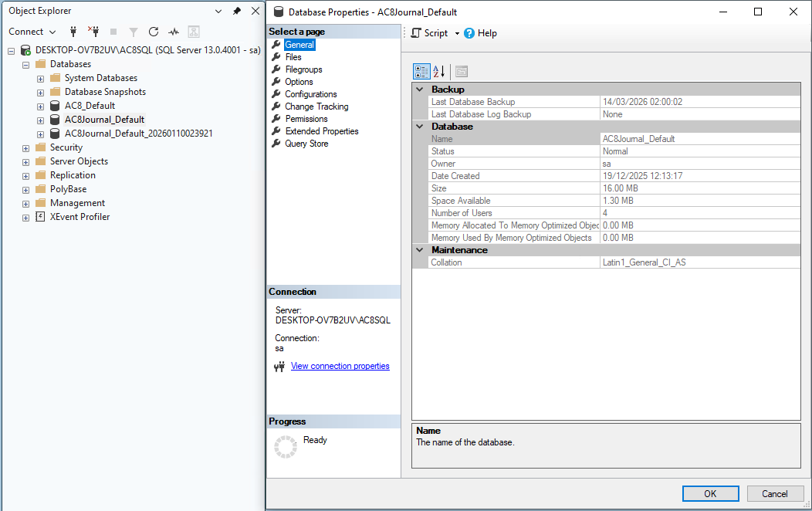Maximize the Database Properties dialog
812x511 pixels.
pyautogui.click(x=758, y=12)
